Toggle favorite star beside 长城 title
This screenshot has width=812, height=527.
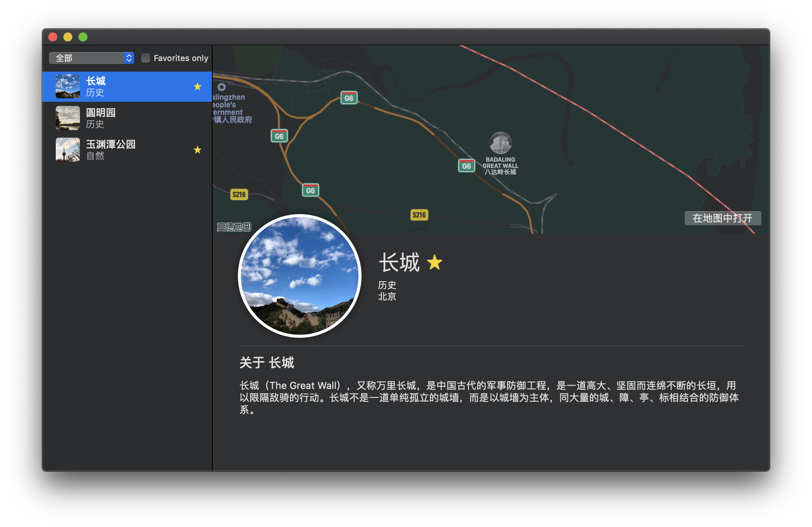click(x=435, y=262)
